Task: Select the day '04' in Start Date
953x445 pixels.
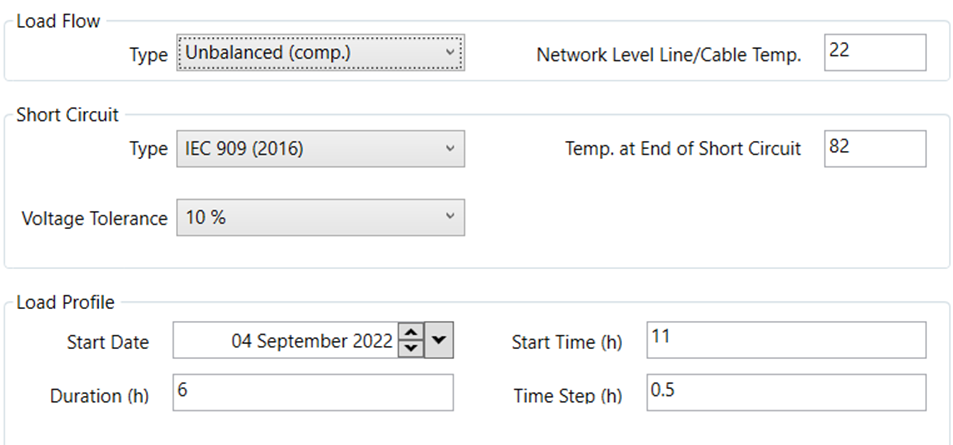Action: click(x=242, y=341)
